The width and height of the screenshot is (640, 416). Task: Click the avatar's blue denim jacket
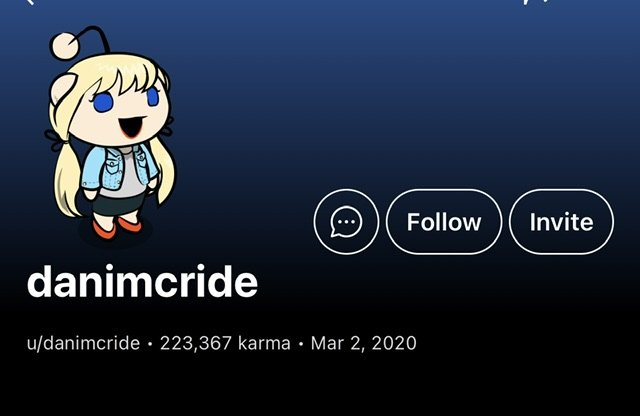coord(118,167)
